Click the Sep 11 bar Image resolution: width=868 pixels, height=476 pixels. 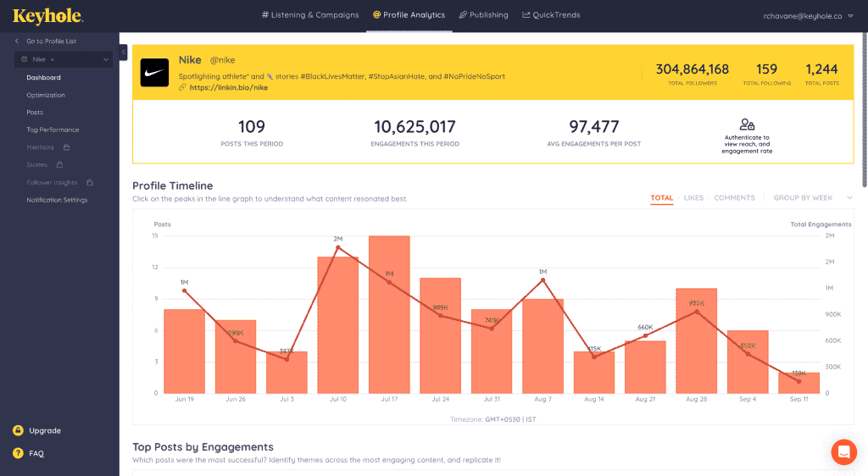point(798,383)
